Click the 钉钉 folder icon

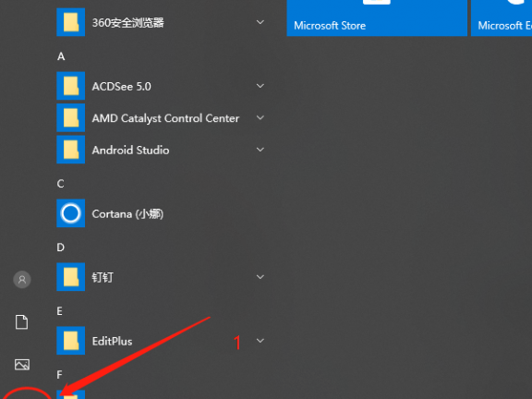click(x=70, y=277)
